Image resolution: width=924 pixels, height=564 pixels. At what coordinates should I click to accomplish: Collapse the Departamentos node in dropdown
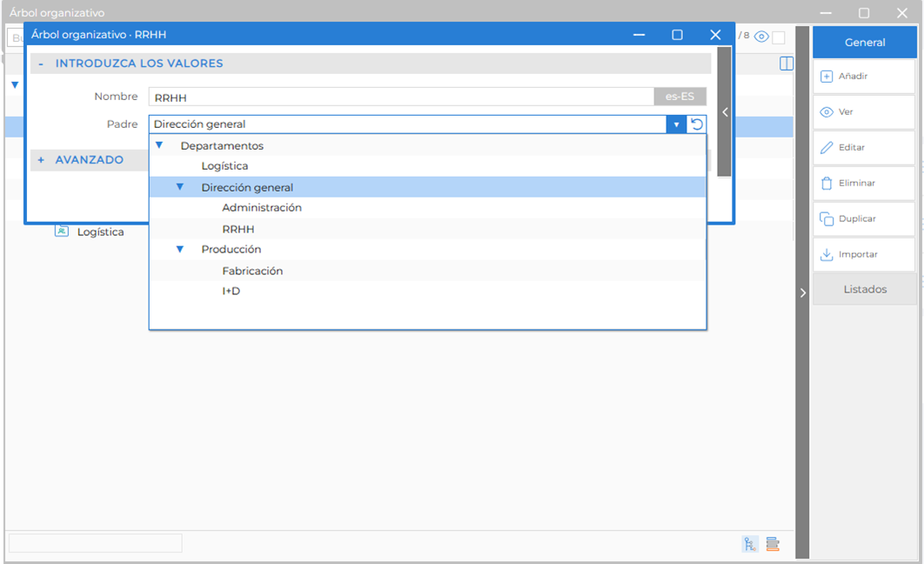(x=159, y=145)
